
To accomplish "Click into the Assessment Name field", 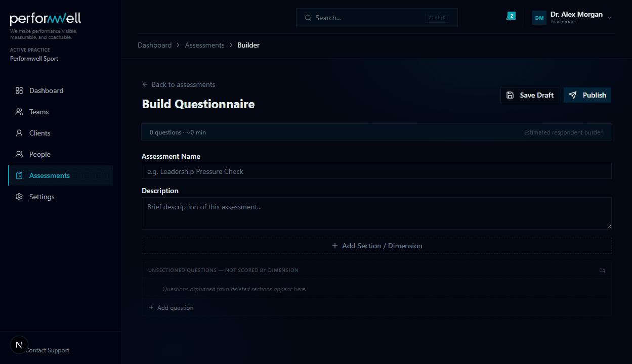I will pyautogui.click(x=376, y=171).
